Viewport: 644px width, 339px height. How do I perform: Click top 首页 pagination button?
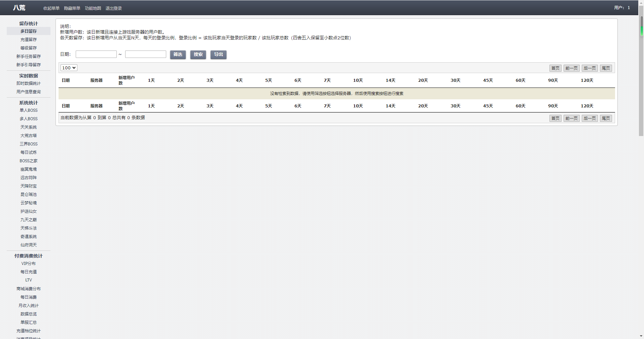555,68
